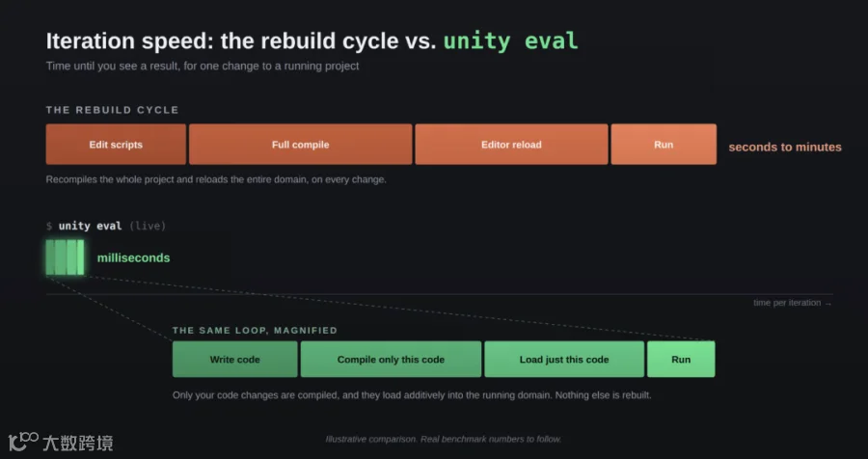
Task: Click the orange Run block
Action: [664, 144]
